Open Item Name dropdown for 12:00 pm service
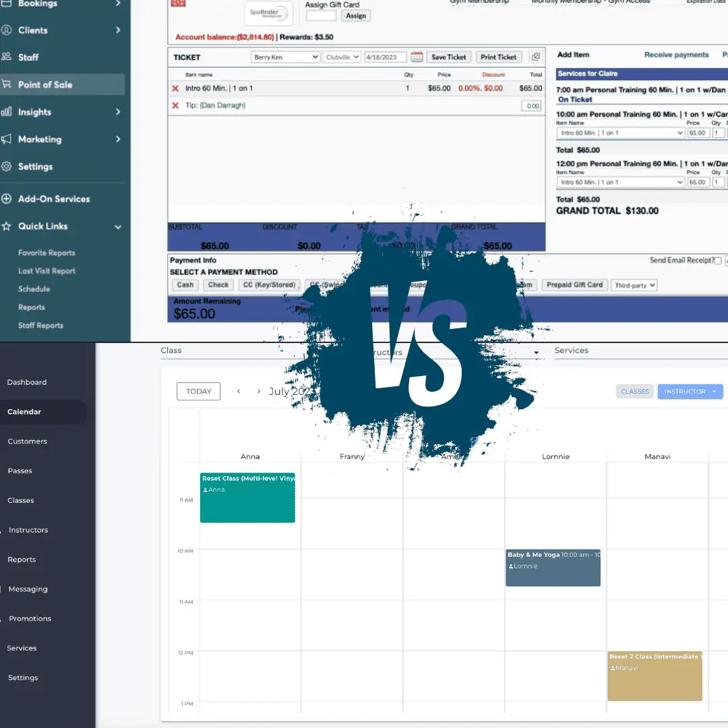 pyautogui.click(x=621, y=182)
